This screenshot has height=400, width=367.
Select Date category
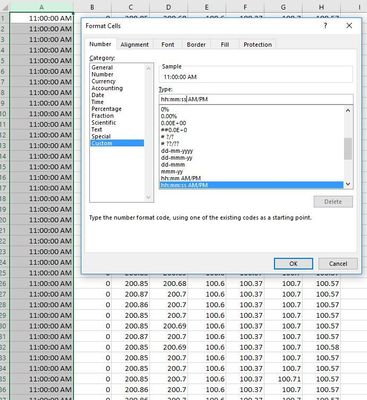(117, 95)
